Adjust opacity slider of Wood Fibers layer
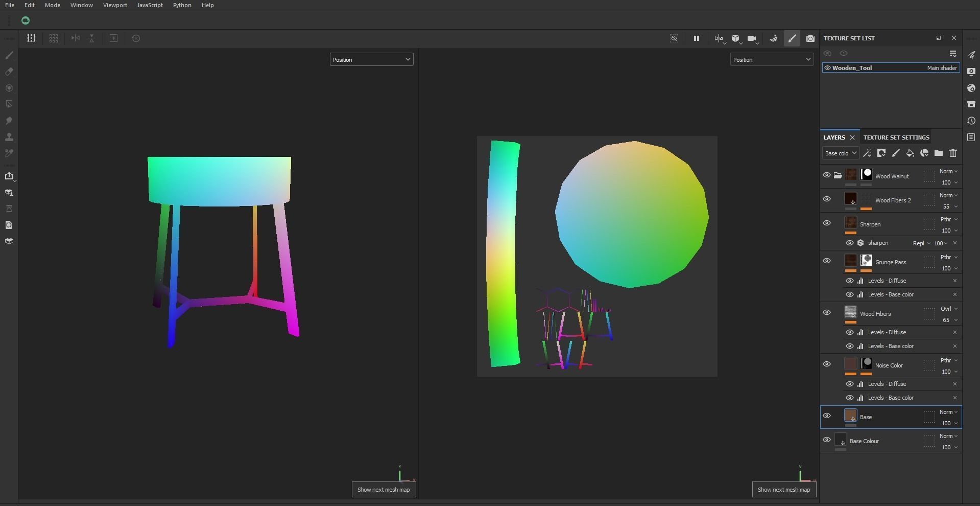The width and height of the screenshot is (980, 506). [950, 320]
